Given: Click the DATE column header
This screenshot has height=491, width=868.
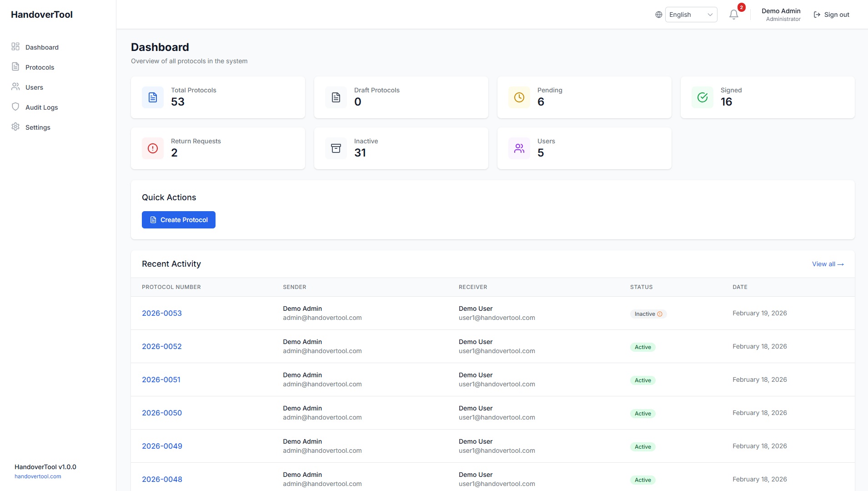Looking at the screenshot, I should 740,287.
